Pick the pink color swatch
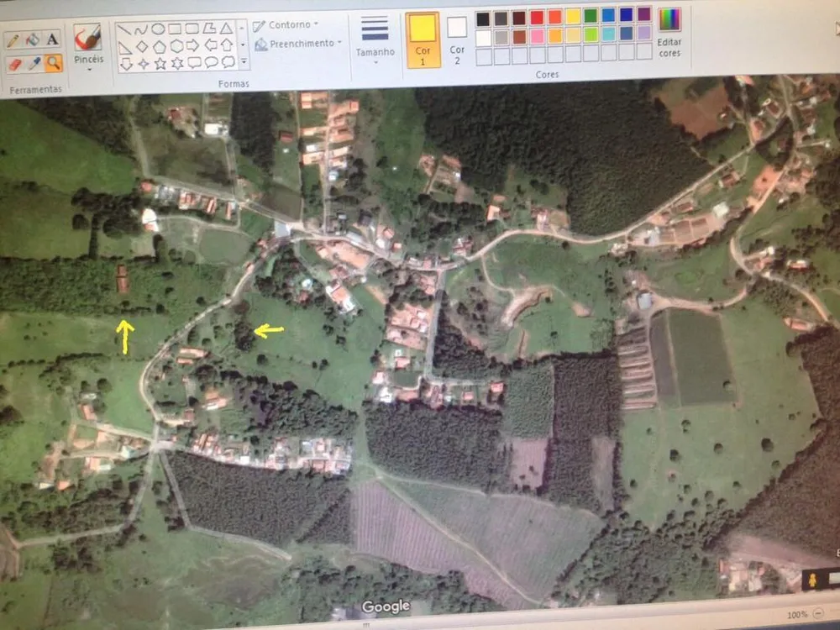 [538, 36]
